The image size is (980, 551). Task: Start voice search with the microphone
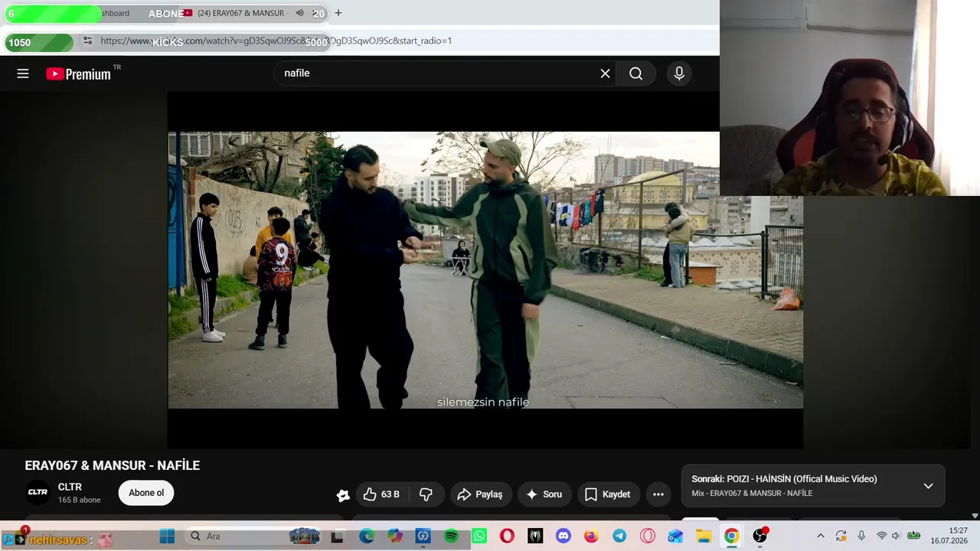coord(678,73)
